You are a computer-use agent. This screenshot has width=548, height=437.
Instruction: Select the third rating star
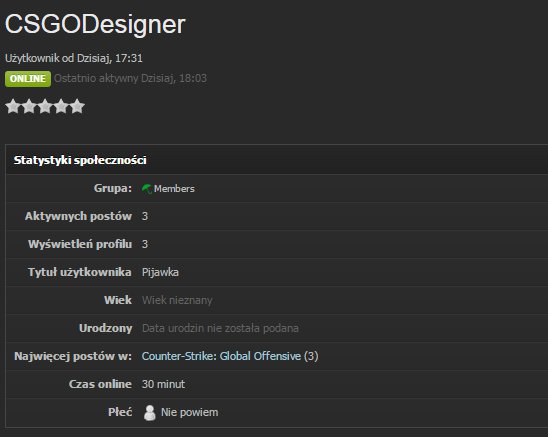click(45, 106)
